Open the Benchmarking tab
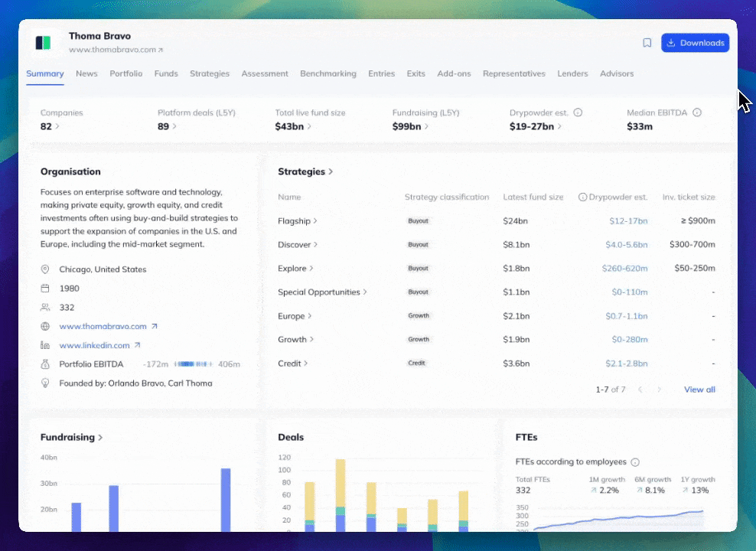Image resolution: width=756 pixels, height=551 pixels. 327,73
